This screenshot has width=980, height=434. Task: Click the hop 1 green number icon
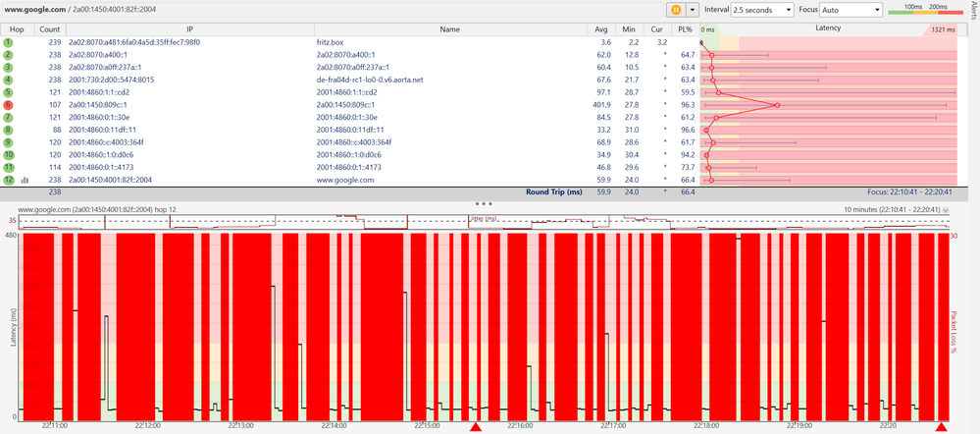(8, 42)
